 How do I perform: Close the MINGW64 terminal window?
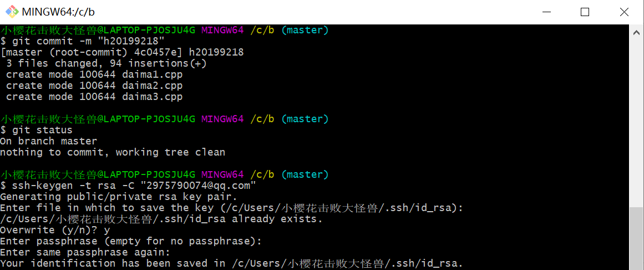coord(623,12)
